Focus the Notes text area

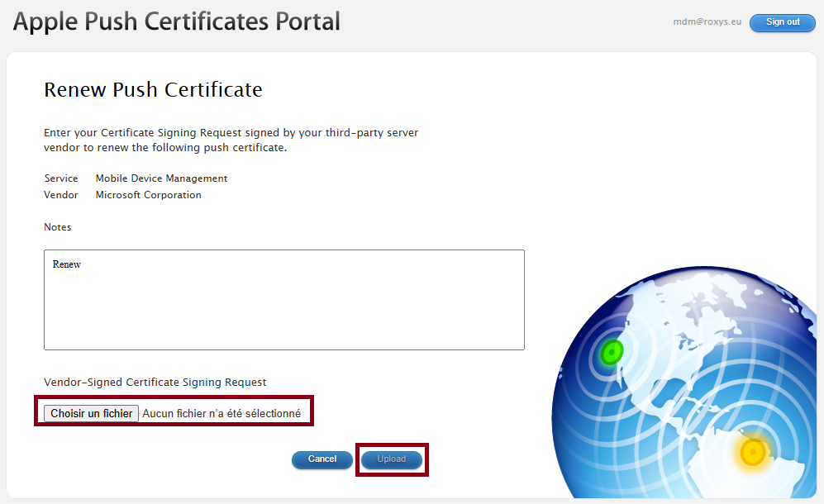[x=284, y=300]
